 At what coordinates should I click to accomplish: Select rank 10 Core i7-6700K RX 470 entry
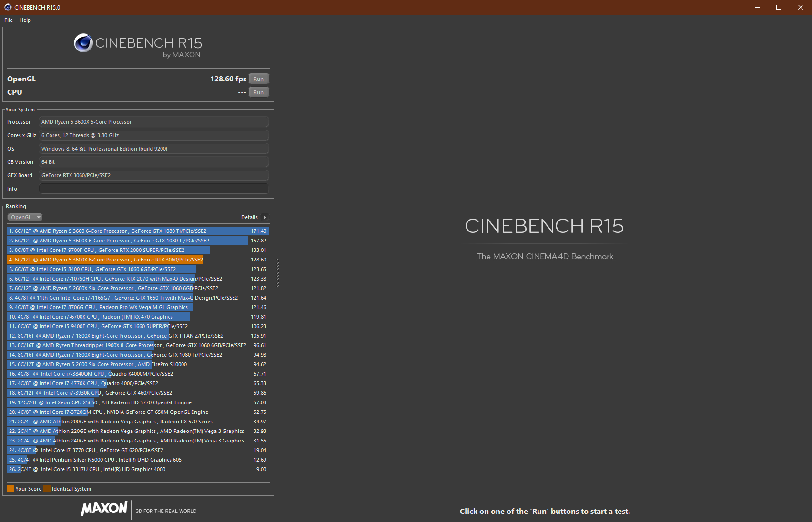[138, 317]
